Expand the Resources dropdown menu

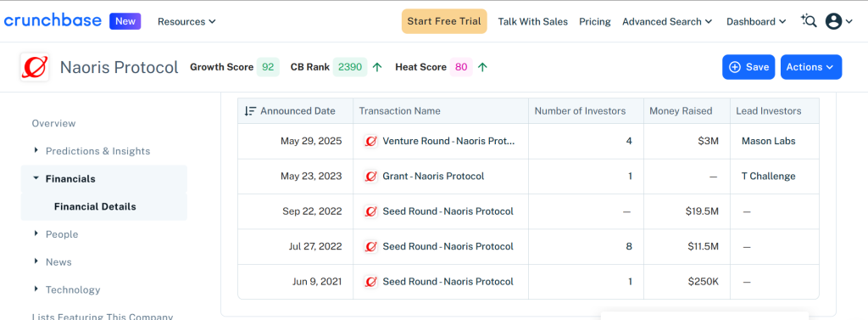tap(186, 21)
